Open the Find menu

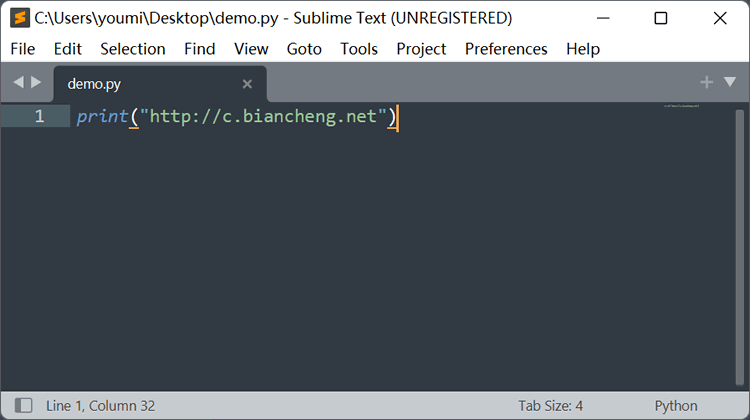click(199, 49)
